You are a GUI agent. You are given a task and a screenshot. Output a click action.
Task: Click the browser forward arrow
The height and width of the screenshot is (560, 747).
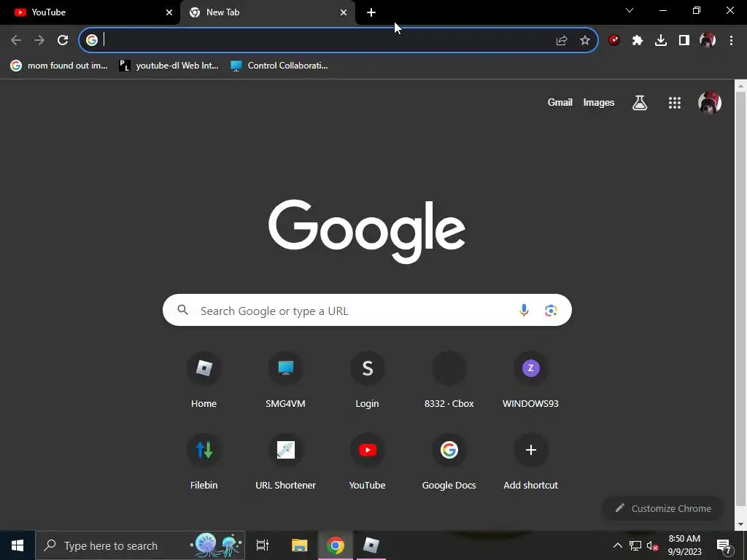pos(39,40)
